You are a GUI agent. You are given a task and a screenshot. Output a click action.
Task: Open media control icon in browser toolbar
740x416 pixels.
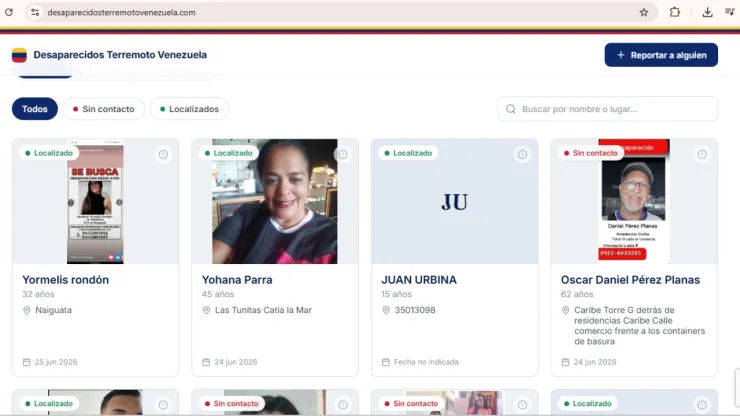pyautogui.click(x=730, y=12)
